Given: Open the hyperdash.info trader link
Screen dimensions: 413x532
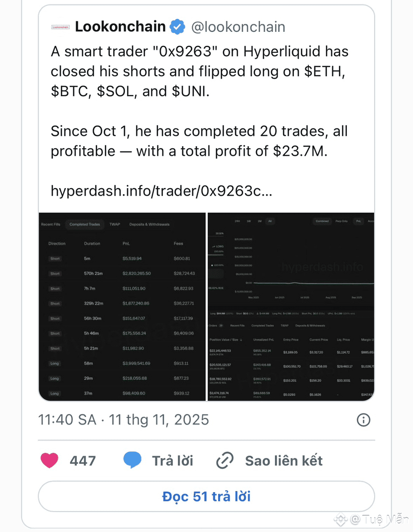Looking at the screenshot, I should click(x=161, y=192).
